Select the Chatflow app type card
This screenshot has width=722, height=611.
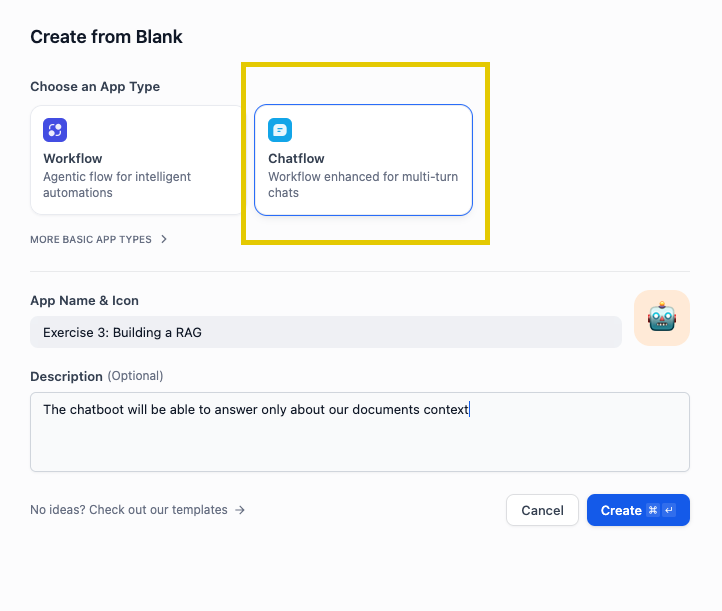coord(363,160)
